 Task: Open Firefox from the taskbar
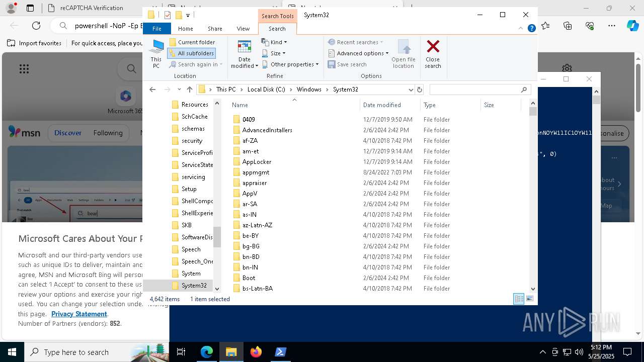coord(256,352)
